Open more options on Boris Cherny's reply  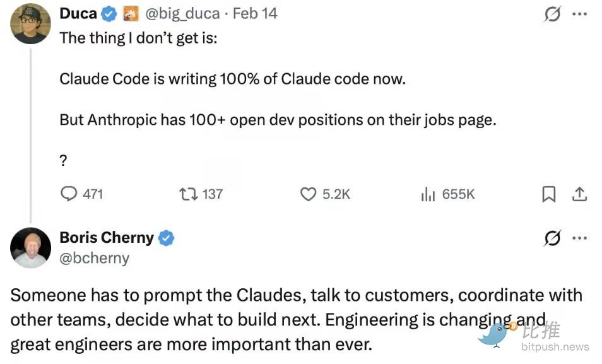[579, 238]
